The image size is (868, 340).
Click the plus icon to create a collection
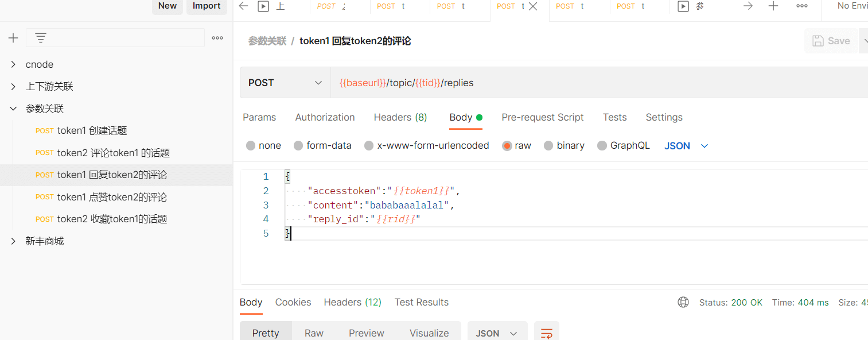coord(13,38)
